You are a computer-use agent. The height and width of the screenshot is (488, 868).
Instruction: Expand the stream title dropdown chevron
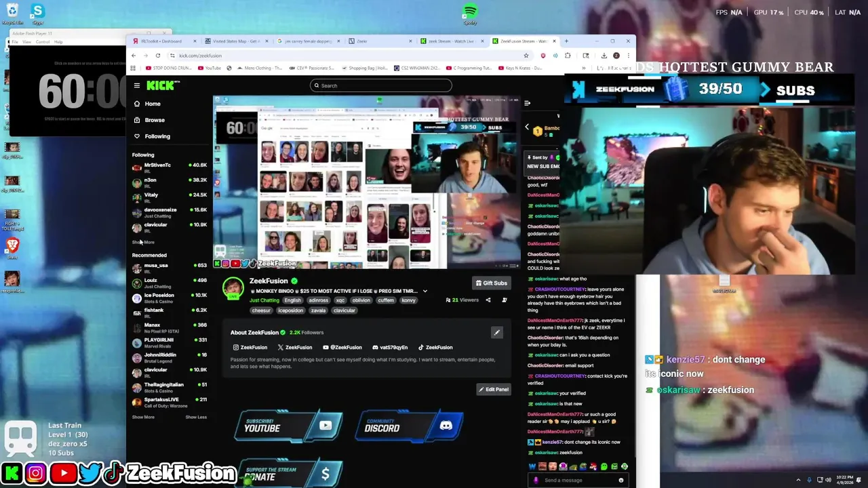tap(425, 291)
